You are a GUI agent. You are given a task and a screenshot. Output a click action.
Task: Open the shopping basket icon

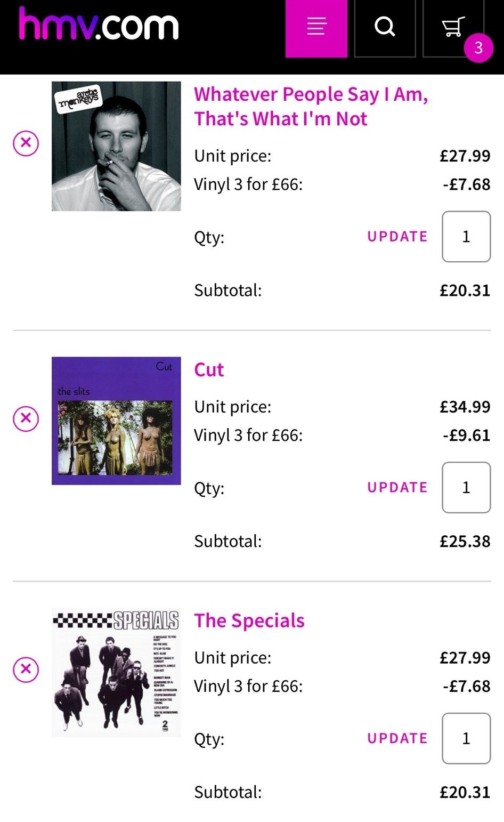click(453, 27)
